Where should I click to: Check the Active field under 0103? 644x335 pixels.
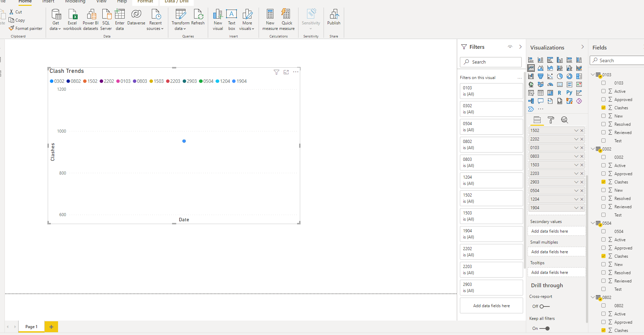pyautogui.click(x=603, y=91)
